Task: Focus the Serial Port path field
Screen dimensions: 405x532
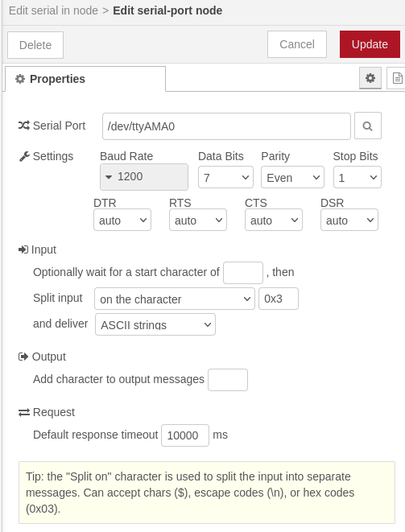Action: [x=226, y=126]
